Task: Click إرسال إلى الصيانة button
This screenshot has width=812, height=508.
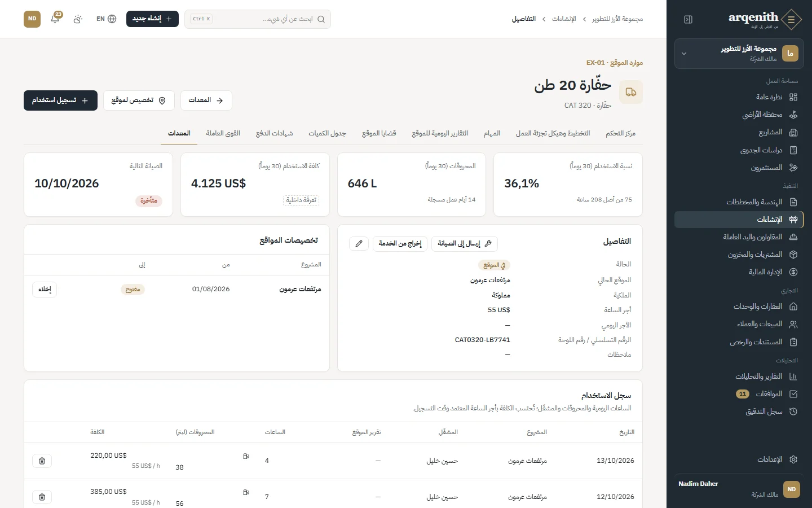Action: (x=465, y=243)
